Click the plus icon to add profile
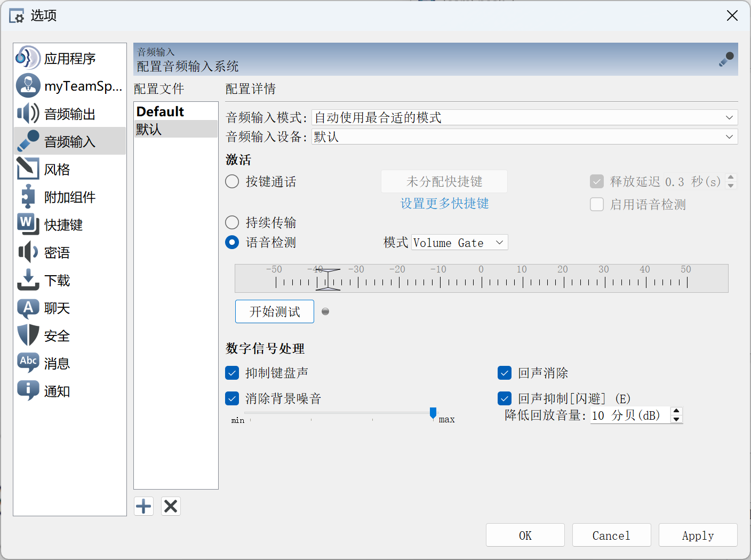 point(143,506)
